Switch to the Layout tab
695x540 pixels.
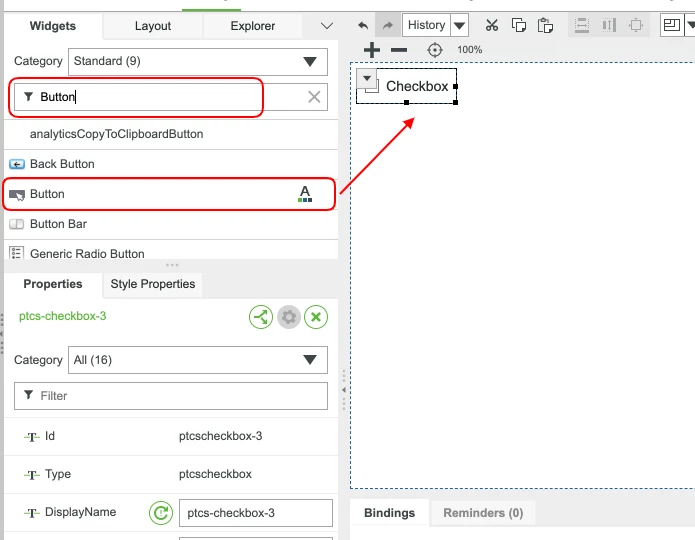pos(152,26)
